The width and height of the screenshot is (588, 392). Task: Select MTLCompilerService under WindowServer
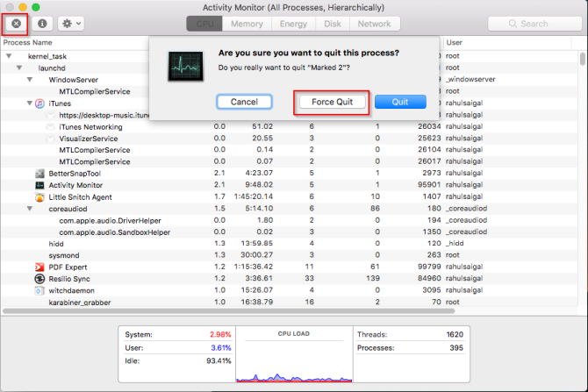pyautogui.click(x=289, y=91)
